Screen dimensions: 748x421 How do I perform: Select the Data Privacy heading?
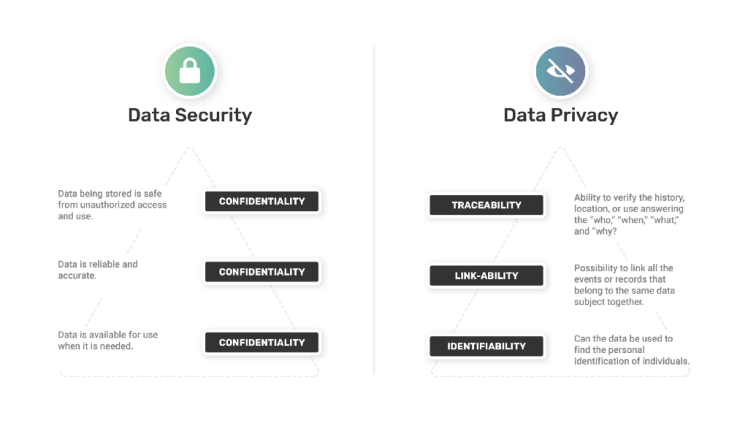[560, 115]
